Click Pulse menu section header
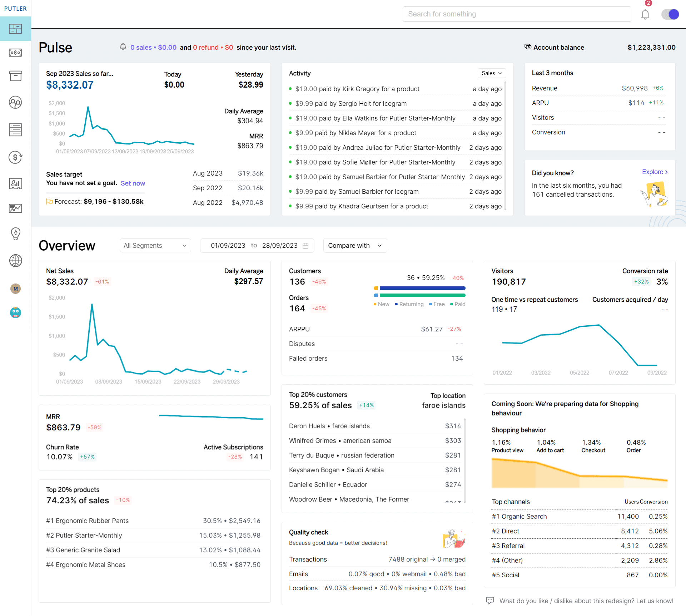This screenshot has width=686, height=616. coord(55,47)
